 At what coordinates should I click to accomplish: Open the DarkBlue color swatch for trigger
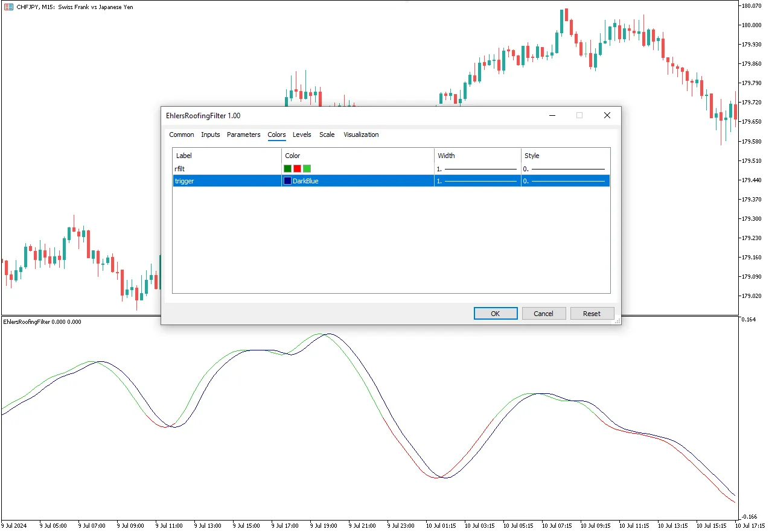[288, 181]
